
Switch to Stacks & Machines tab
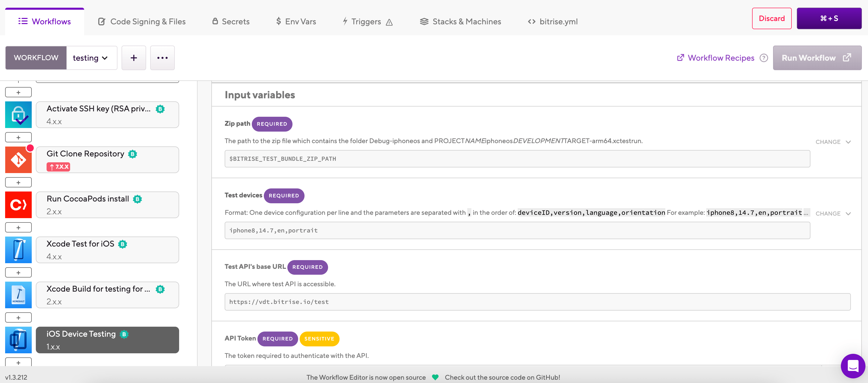(x=460, y=22)
